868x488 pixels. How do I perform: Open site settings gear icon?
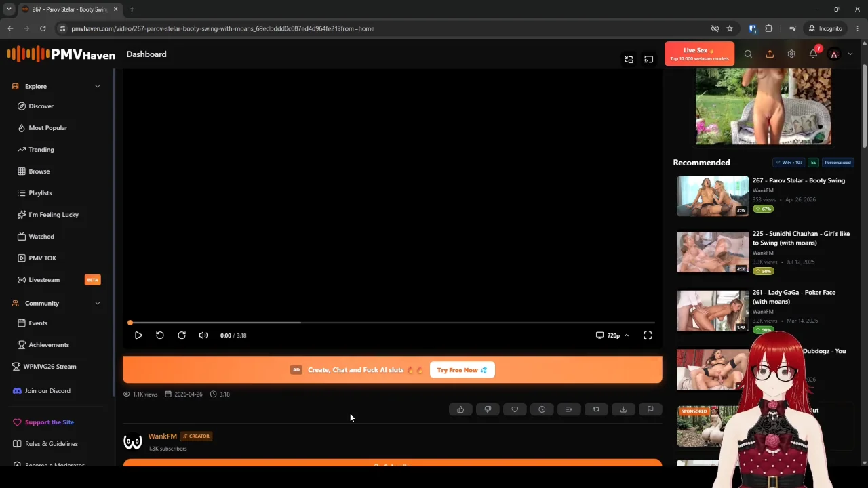[791, 54]
